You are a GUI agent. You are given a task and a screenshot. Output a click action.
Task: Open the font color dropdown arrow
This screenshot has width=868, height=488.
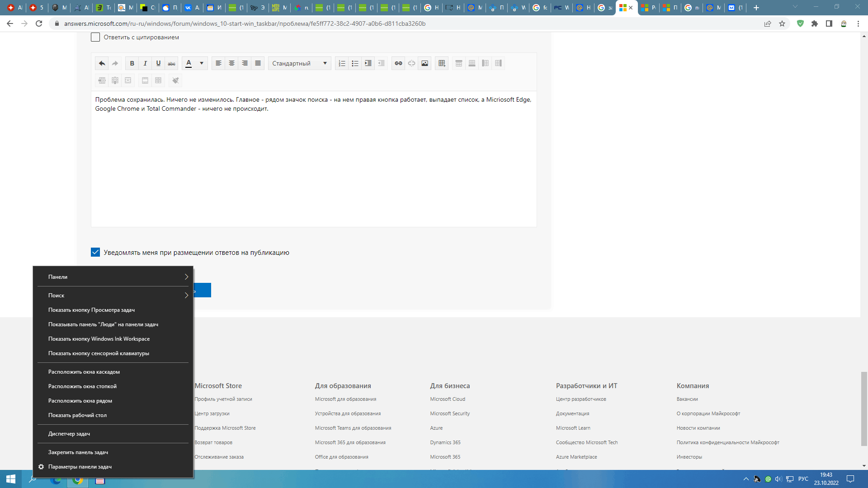[x=202, y=63]
